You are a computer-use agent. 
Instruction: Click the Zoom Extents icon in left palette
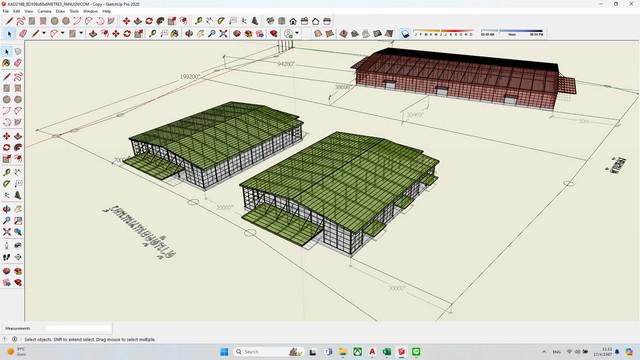click(x=7, y=232)
